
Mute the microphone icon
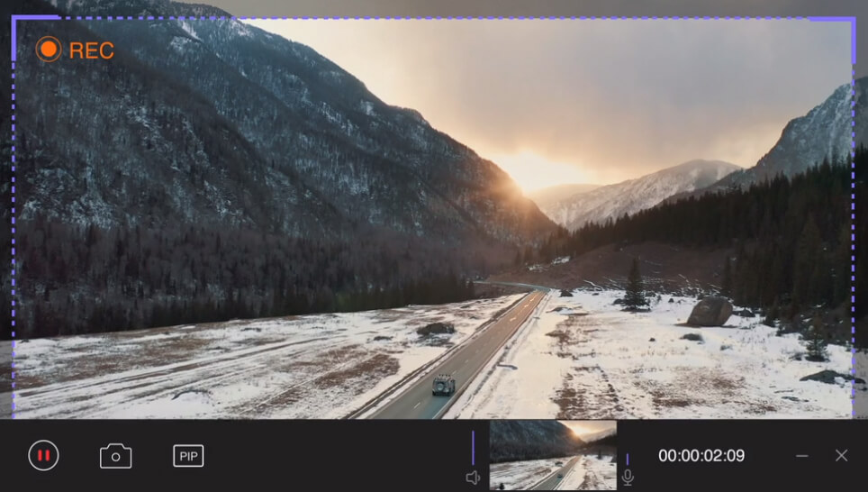(628, 478)
